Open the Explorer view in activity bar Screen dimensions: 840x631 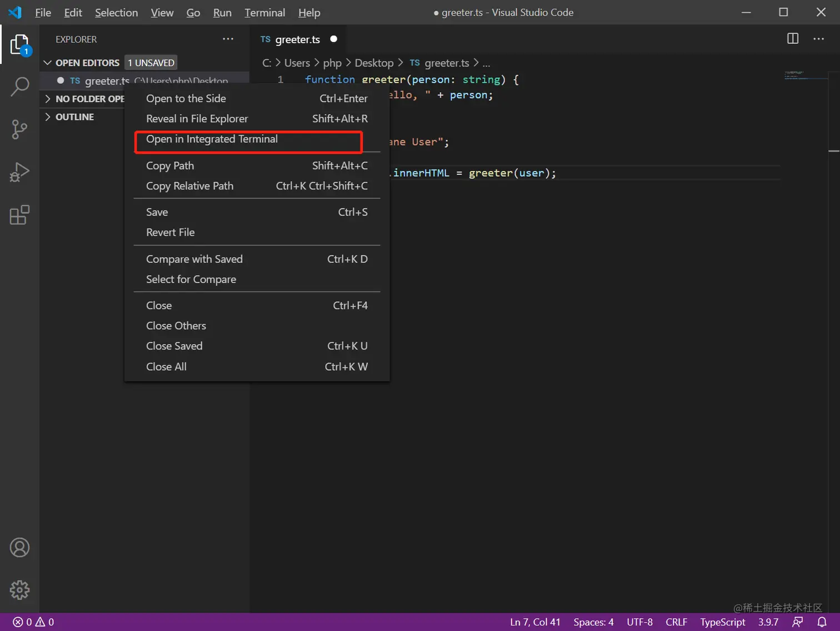point(19,45)
